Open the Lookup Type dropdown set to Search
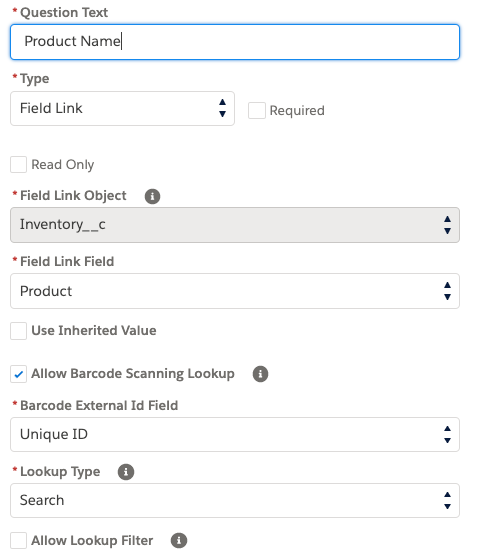The width and height of the screenshot is (477, 557). coord(235,501)
